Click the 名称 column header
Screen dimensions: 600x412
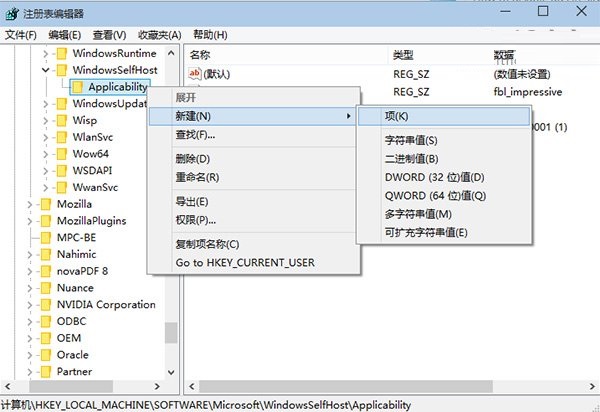(x=287, y=55)
